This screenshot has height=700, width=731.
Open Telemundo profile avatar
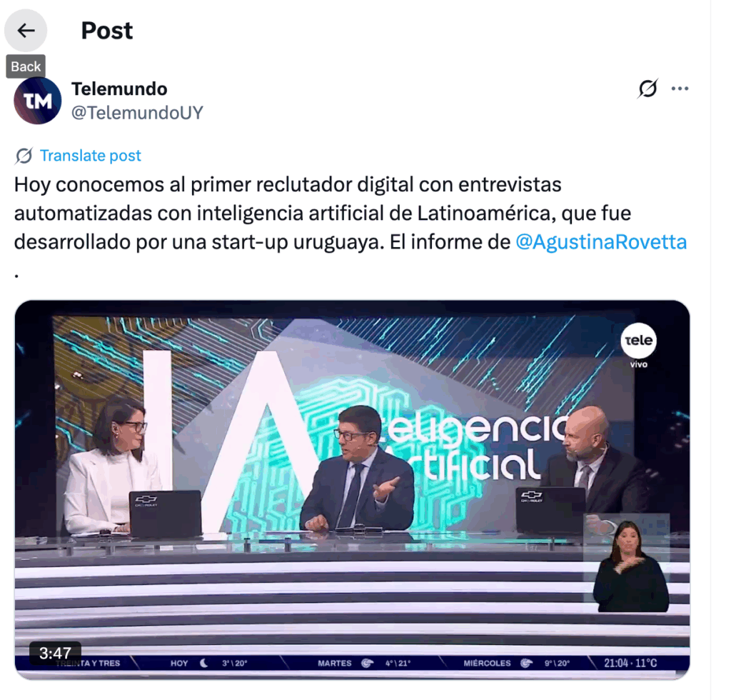(37, 101)
